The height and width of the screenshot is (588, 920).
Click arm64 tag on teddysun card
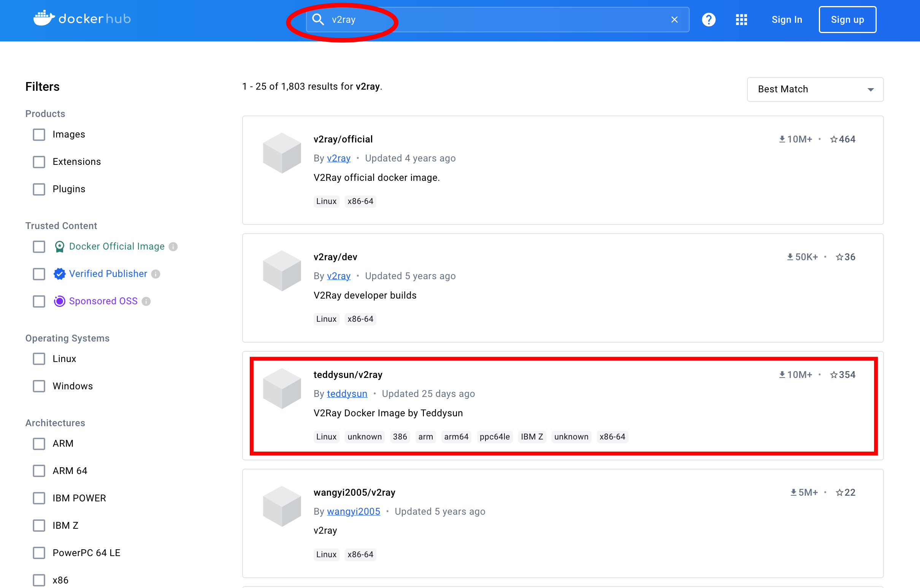point(456,437)
